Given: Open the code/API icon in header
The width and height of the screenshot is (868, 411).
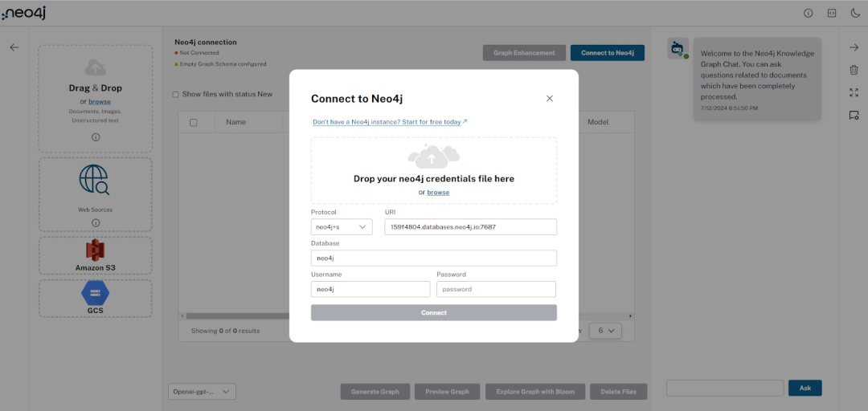Looking at the screenshot, I should click(x=832, y=14).
